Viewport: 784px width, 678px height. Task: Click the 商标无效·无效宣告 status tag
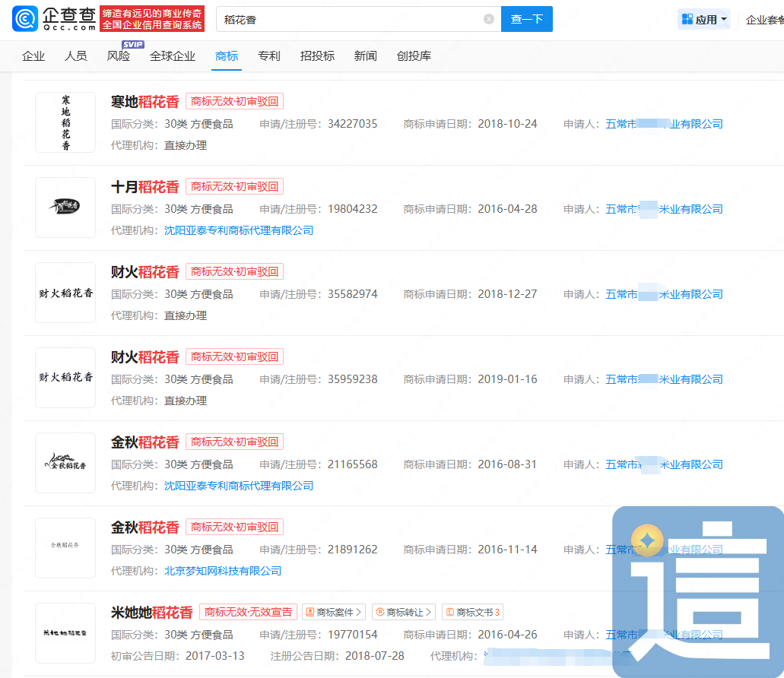point(248,612)
